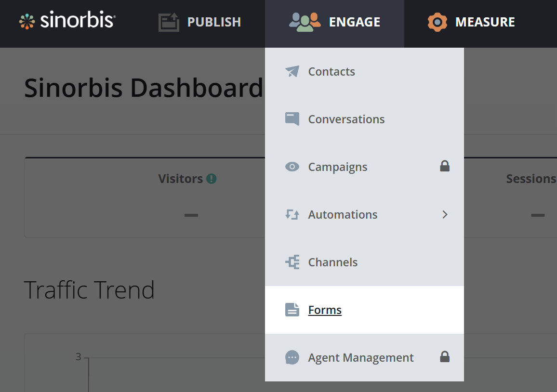Click the Visitors info badge icon

[211, 179]
